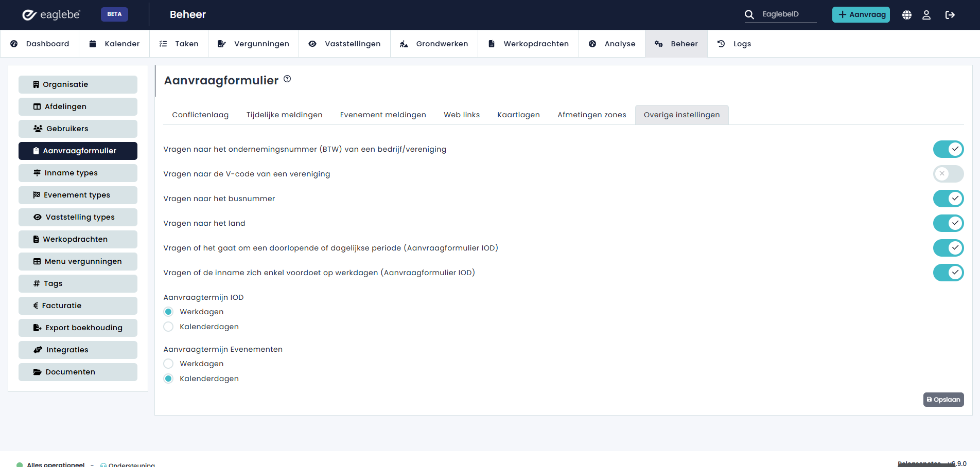The image size is (980, 467).
Task: Open Aanvraagformulier in the sidebar
Action: click(x=78, y=151)
